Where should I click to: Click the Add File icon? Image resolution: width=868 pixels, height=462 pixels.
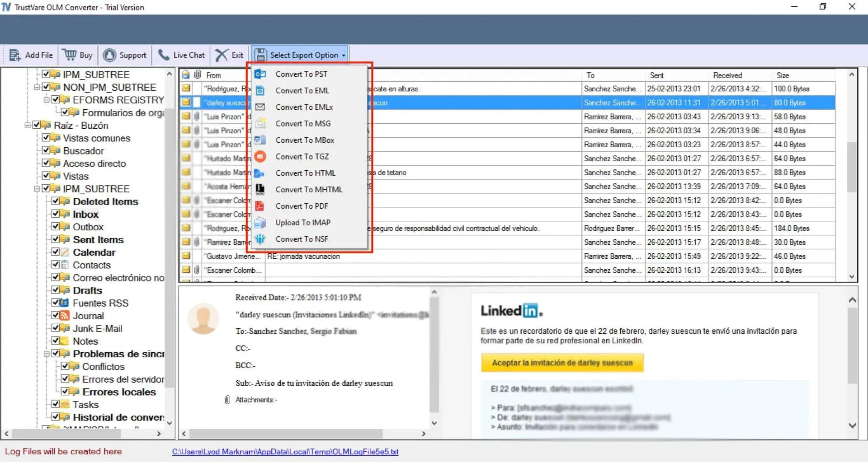[x=15, y=55]
